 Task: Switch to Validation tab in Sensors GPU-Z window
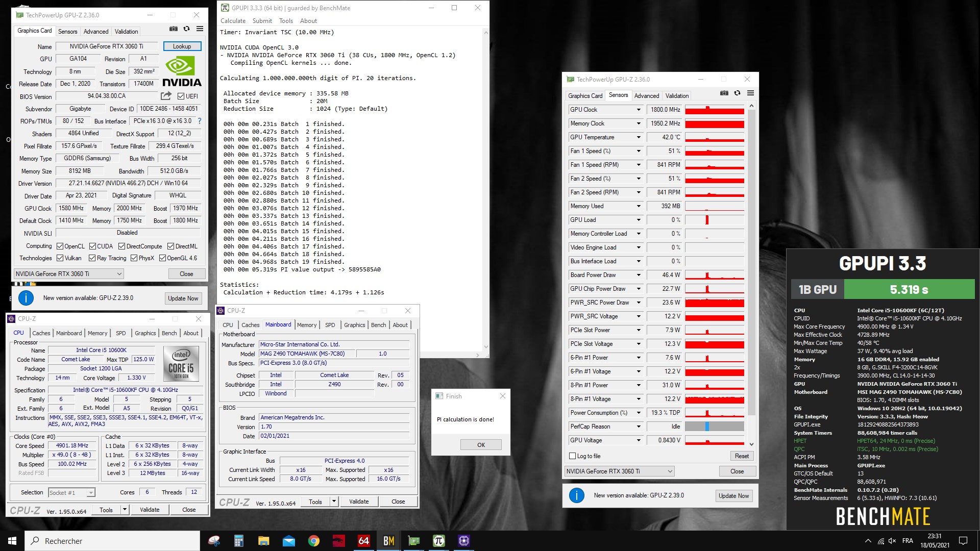[x=677, y=96]
